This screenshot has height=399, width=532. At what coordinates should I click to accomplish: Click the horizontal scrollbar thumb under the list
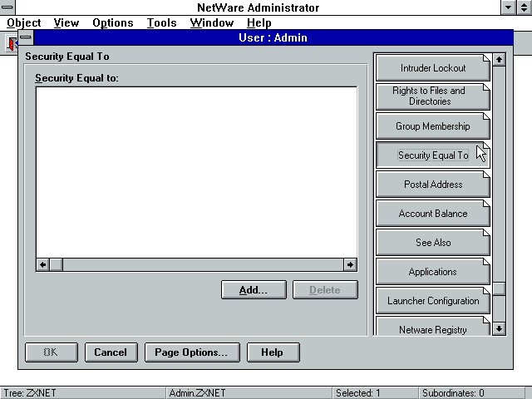pyautogui.click(x=56, y=264)
